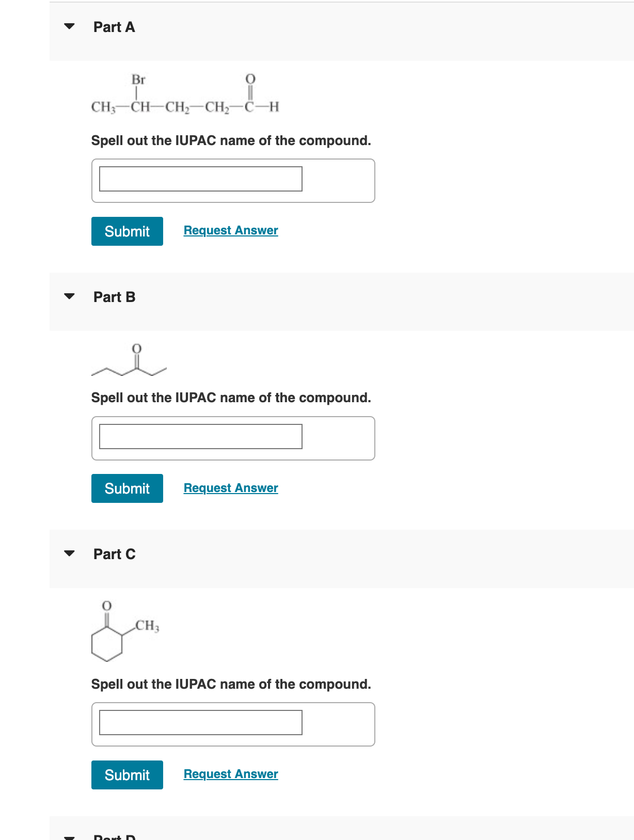Click the Part B heading label
The image size is (634, 840).
114,297
